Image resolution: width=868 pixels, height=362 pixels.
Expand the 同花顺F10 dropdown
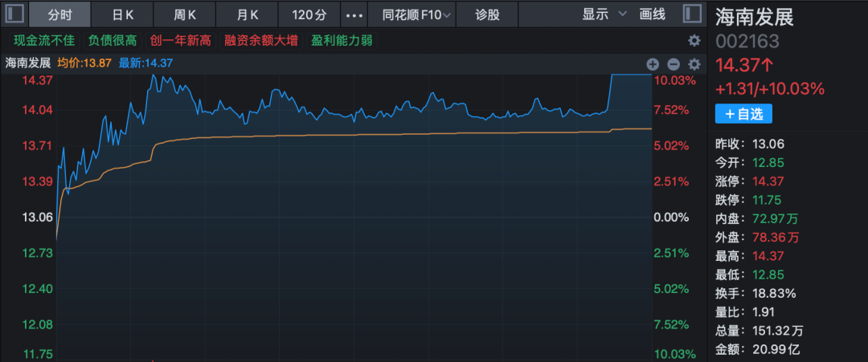[x=416, y=14]
